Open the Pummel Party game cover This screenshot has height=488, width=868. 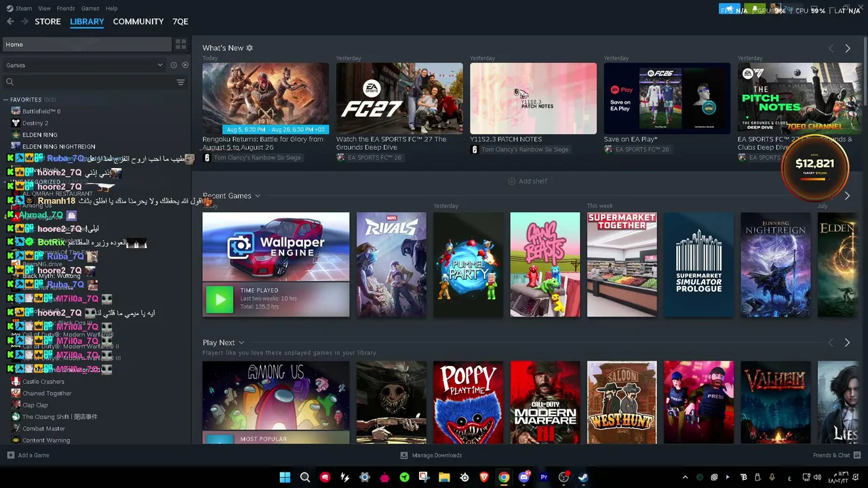pyautogui.click(x=469, y=264)
